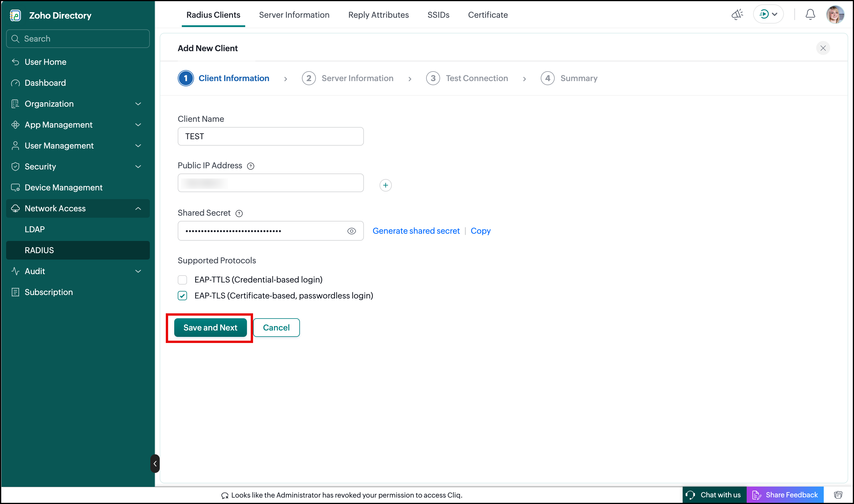Open the user profile avatar
Image resolution: width=854 pixels, height=504 pixels.
pyautogui.click(x=835, y=14)
